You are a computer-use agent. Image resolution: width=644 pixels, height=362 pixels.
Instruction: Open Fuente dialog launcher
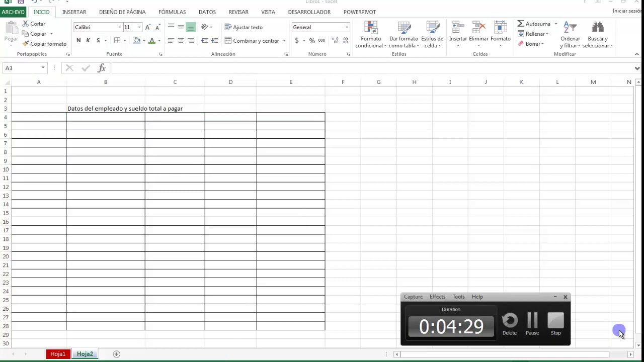click(x=160, y=54)
